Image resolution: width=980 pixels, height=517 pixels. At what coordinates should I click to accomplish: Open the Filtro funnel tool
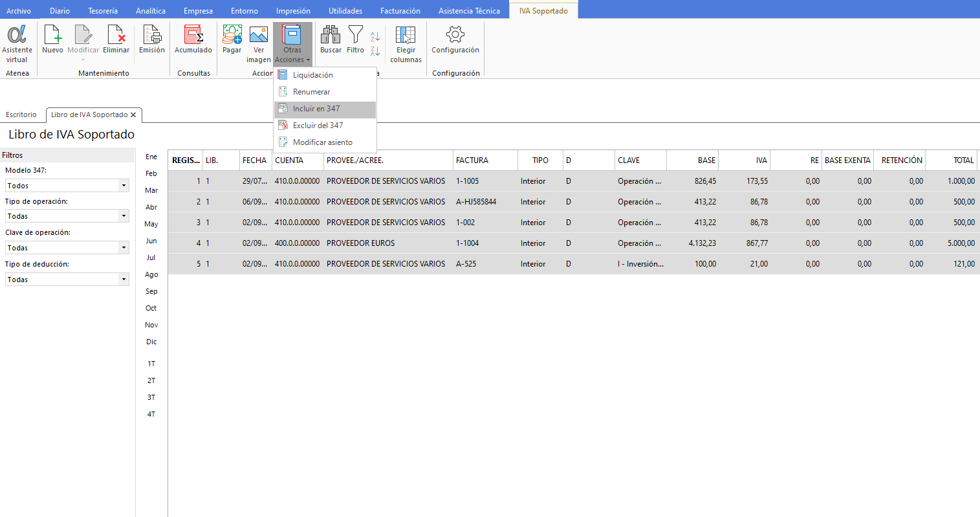(355, 40)
